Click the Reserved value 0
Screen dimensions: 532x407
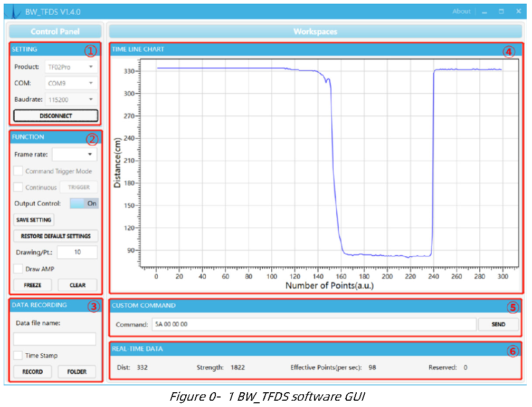[x=465, y=367]
